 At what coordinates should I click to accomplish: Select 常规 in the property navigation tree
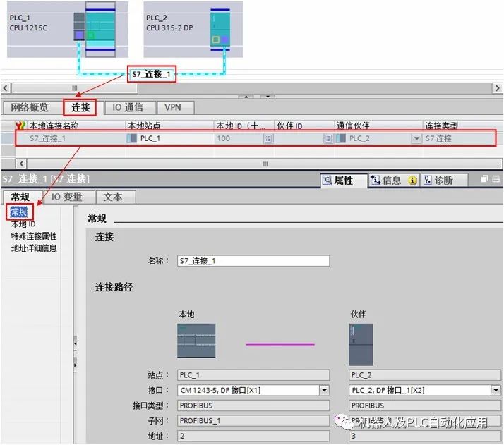19,212
